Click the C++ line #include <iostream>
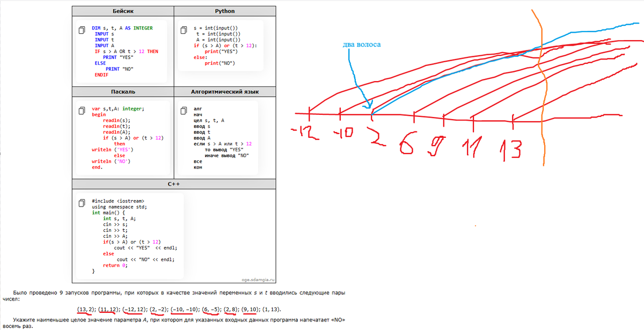The image size is (644, 330). point(118,201)
